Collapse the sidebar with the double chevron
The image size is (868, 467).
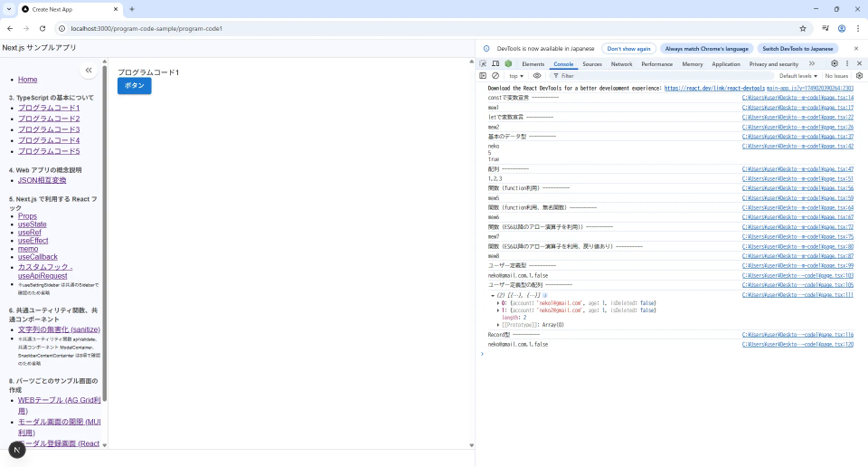point(89,71)
